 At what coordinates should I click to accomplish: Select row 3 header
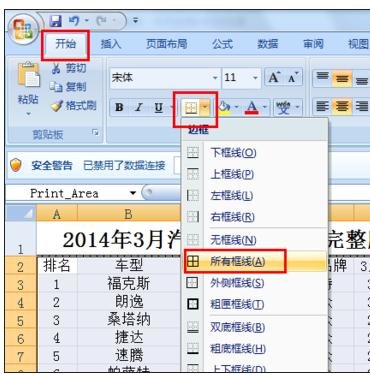(21, 285)
